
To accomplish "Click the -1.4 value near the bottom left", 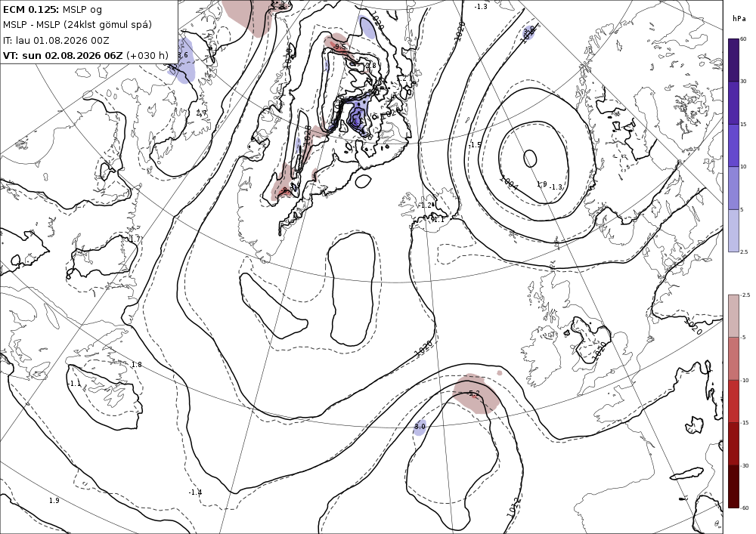I will click(x=195, y=492).
